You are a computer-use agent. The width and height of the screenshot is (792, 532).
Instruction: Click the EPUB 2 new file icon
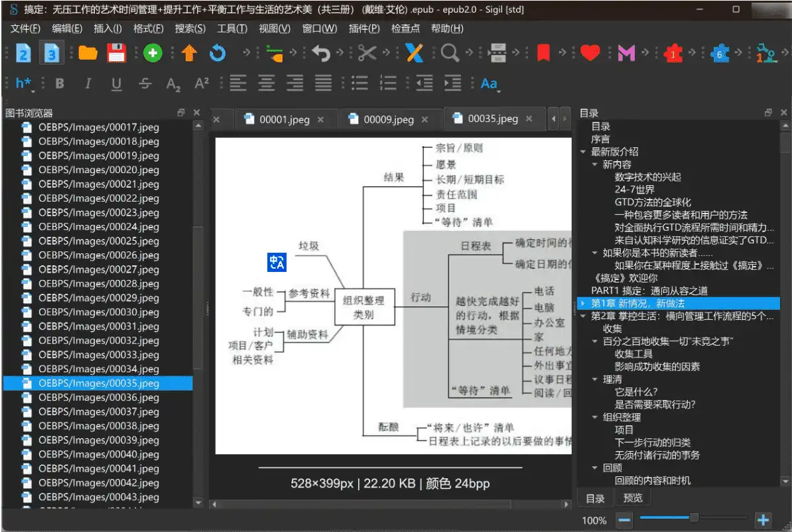click(x=23, y=52)
